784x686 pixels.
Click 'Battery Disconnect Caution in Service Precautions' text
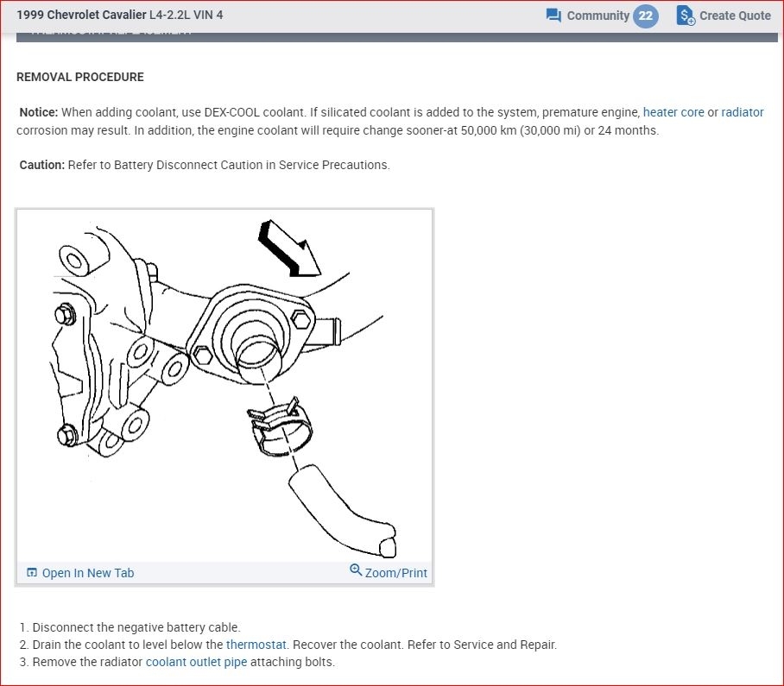252,165
